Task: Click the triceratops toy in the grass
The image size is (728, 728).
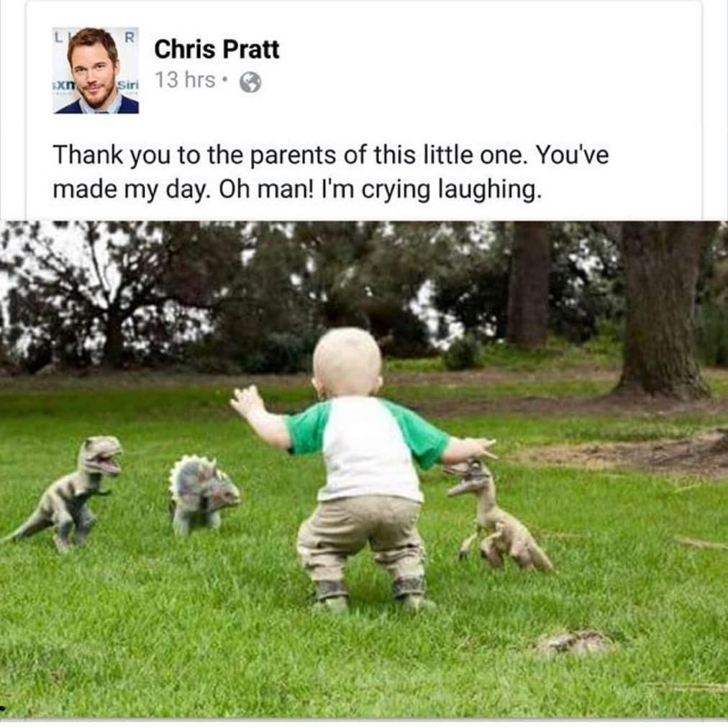Action: point(204,495)
